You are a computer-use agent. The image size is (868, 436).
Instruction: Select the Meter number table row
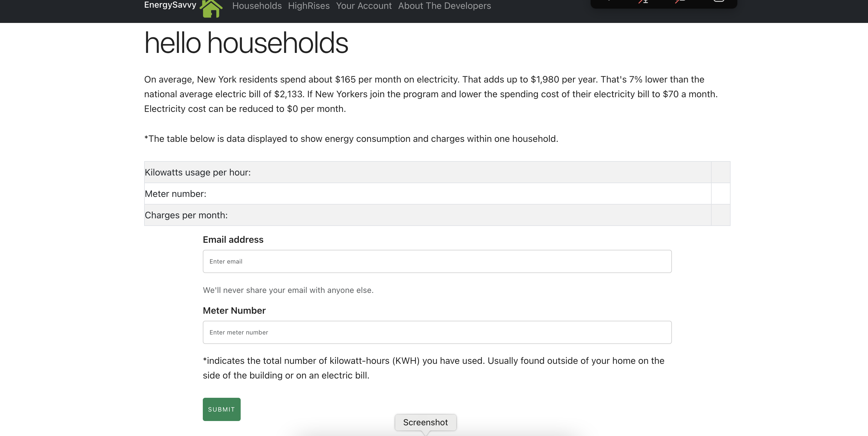coord(427,194)
